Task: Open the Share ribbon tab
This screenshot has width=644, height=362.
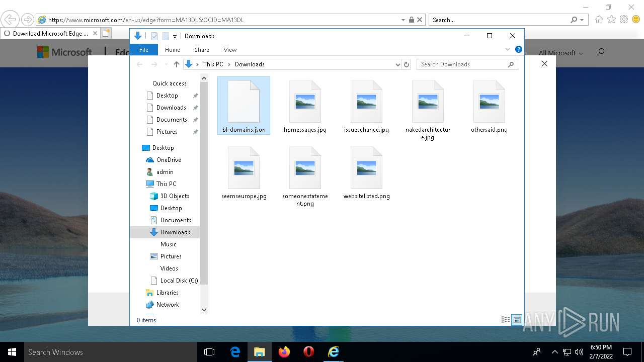Action: pyautogui.click(x=202, y=50)
